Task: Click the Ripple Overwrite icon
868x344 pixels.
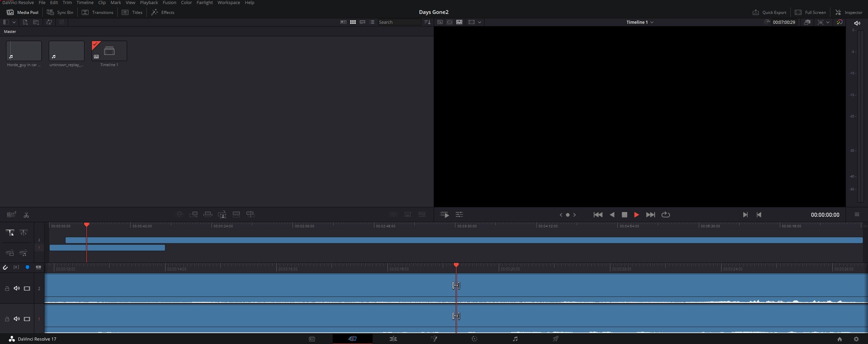Action: tap(208, 214)
